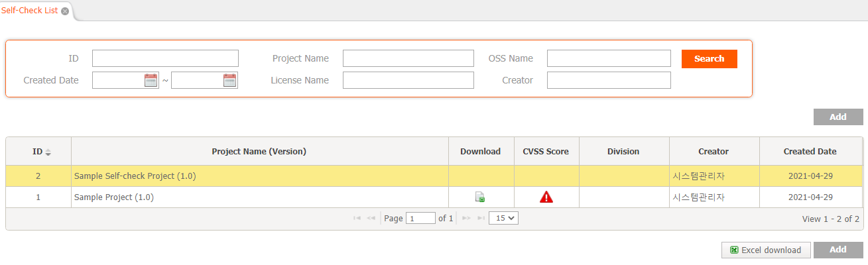This screenshot has width=868, height=265.
Task: Focus the OSS Name search field
Action: (609, 58)
